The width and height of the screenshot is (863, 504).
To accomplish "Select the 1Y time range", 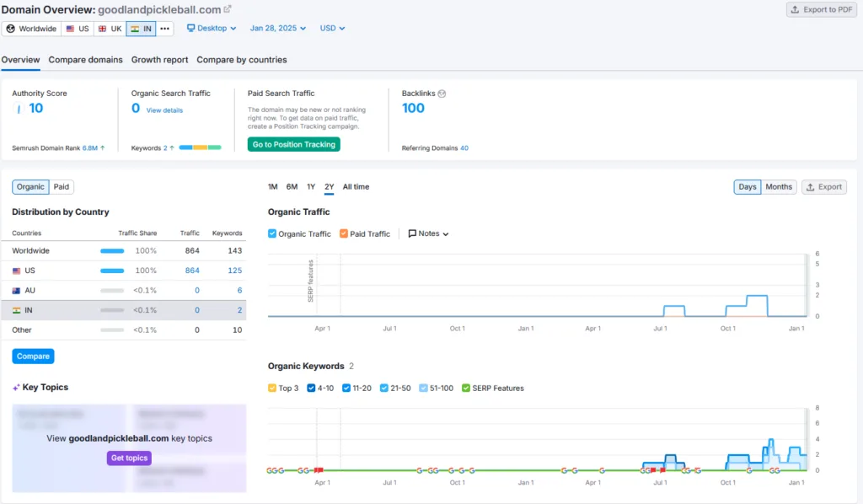I will pos(311,187).
